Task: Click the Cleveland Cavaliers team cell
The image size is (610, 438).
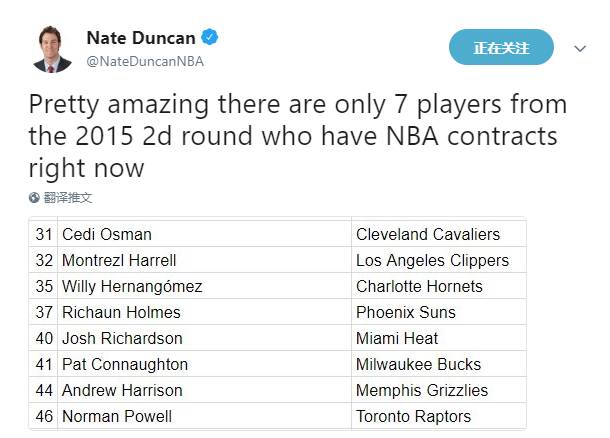Action: click(428, 234)
